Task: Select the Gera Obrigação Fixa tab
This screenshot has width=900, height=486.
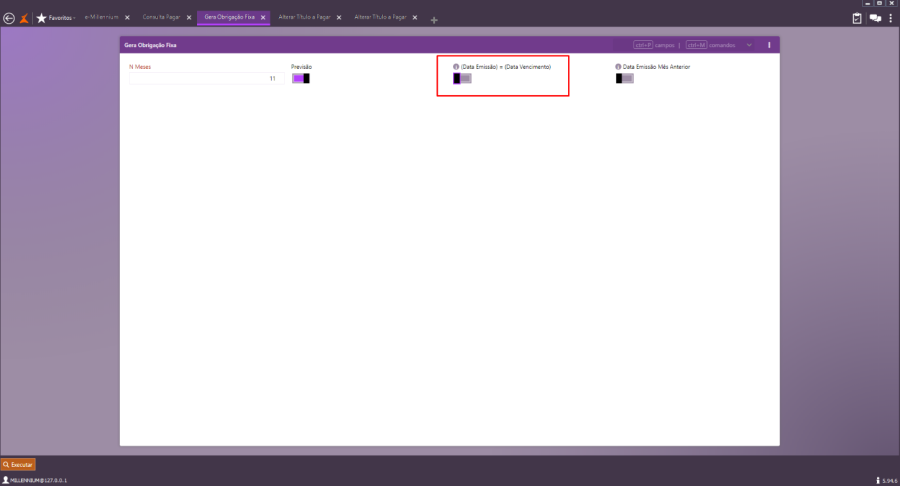Action: (230, 17)
